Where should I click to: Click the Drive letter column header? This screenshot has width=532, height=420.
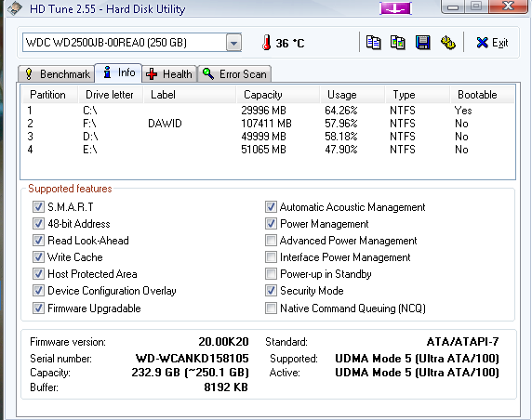[x=111, y=95]
